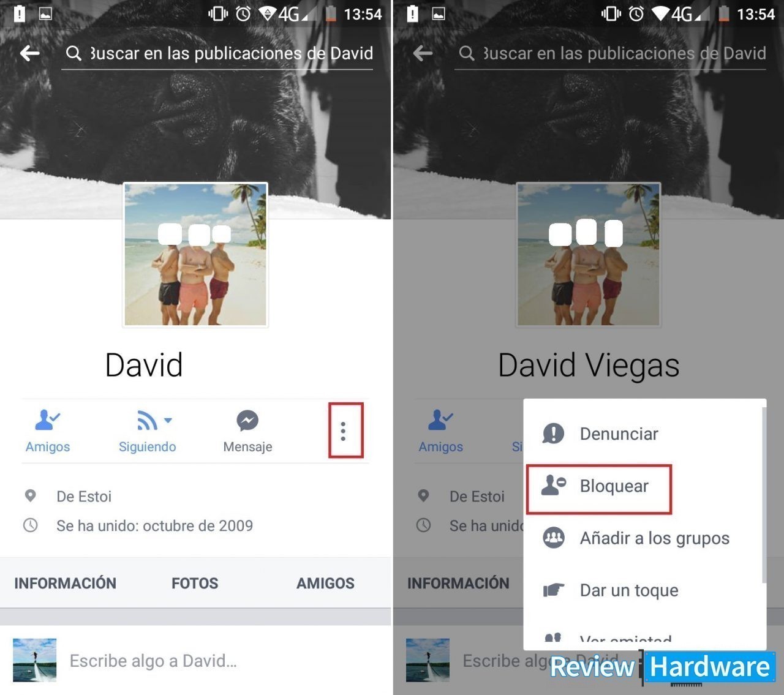Expand the Siguiendo dropdown arrow
The image size is (784, 695).
click(x=168, y=420)
